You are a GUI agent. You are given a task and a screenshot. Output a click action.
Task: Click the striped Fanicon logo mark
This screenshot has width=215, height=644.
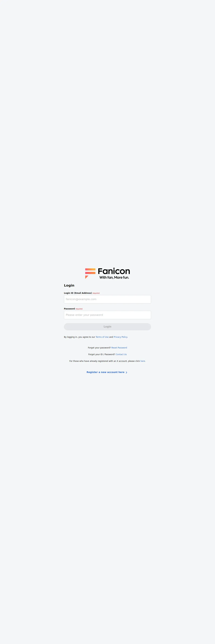tap(90, 273)
